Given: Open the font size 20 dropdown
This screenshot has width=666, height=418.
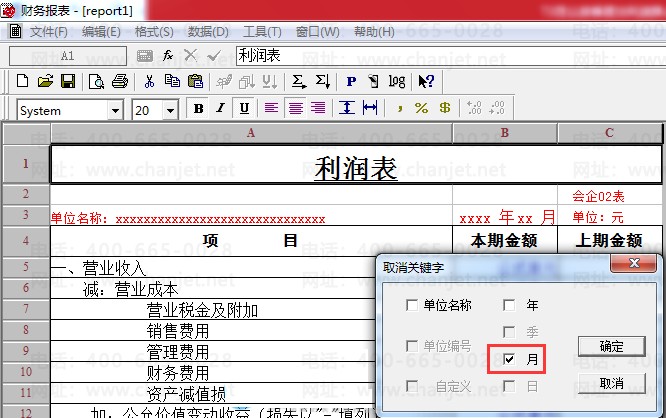Looking at the screenshot, I should click(170, 111).
